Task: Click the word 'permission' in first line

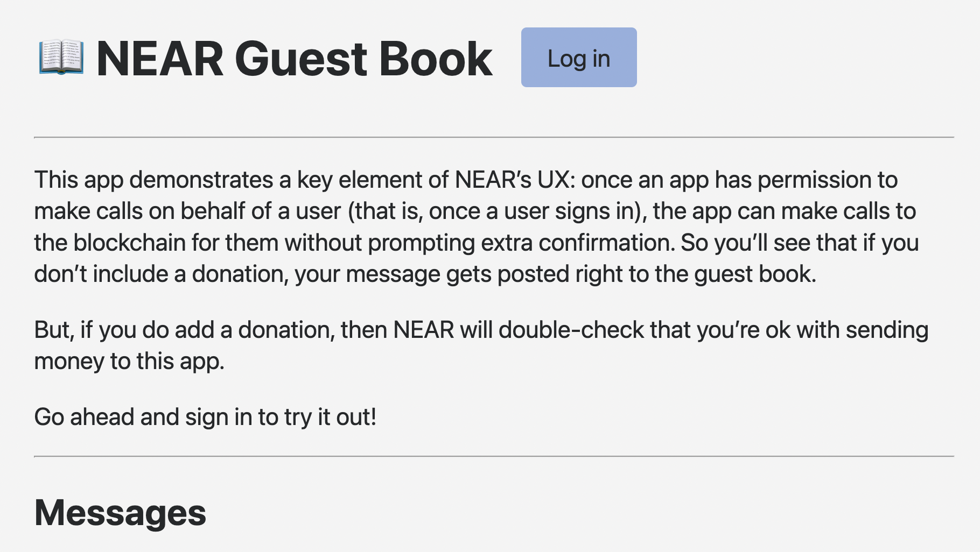Action: [814, 180]
